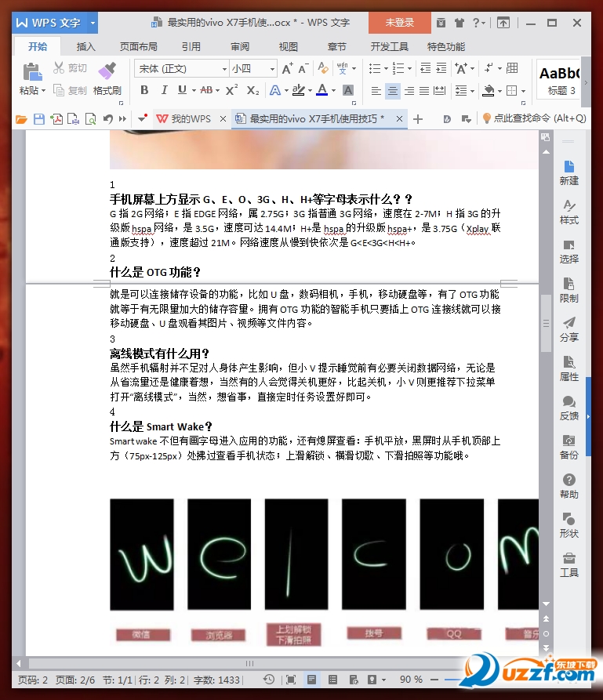Switch to the 开发工具 ribbon tab

390,47
